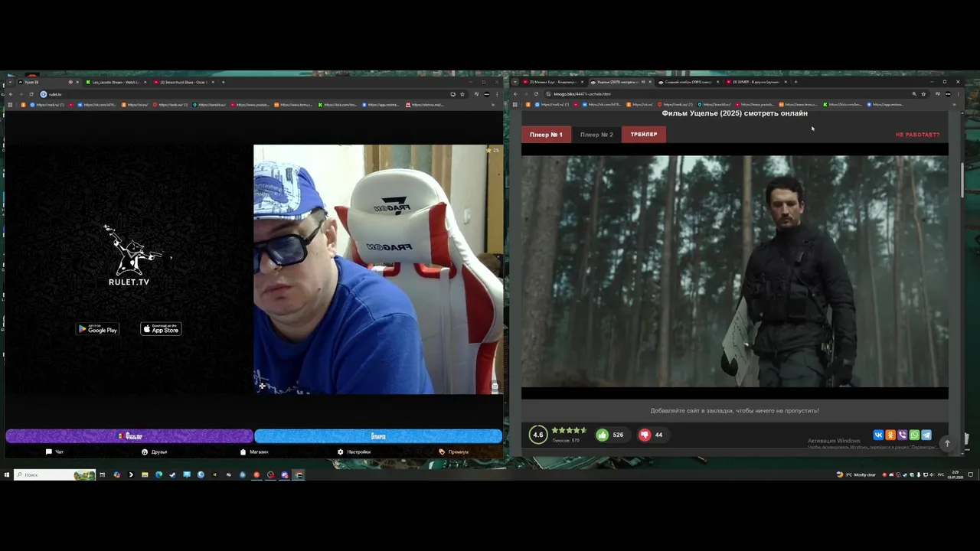The image size is (980, 551).
Task: Open the Settings tab in Rulet.tv
Action: (354, 452)
